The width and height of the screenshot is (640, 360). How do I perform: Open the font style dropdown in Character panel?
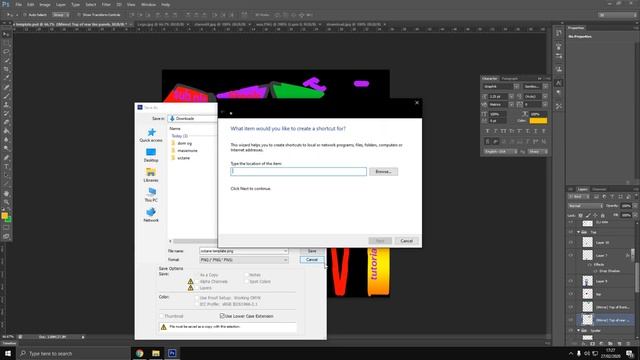(x=545, y=87)
